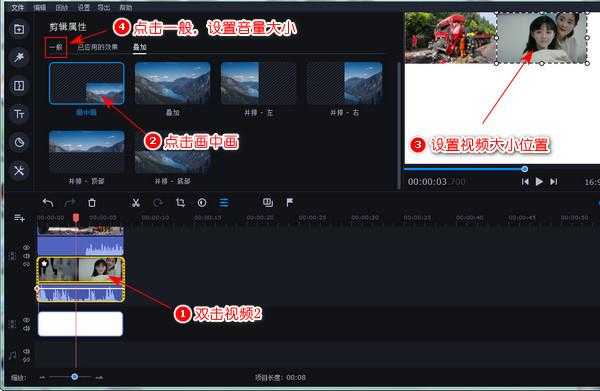This screenshot has width=600, height=391.
Task: Open the 文件 menu
Action: point(17,7)
